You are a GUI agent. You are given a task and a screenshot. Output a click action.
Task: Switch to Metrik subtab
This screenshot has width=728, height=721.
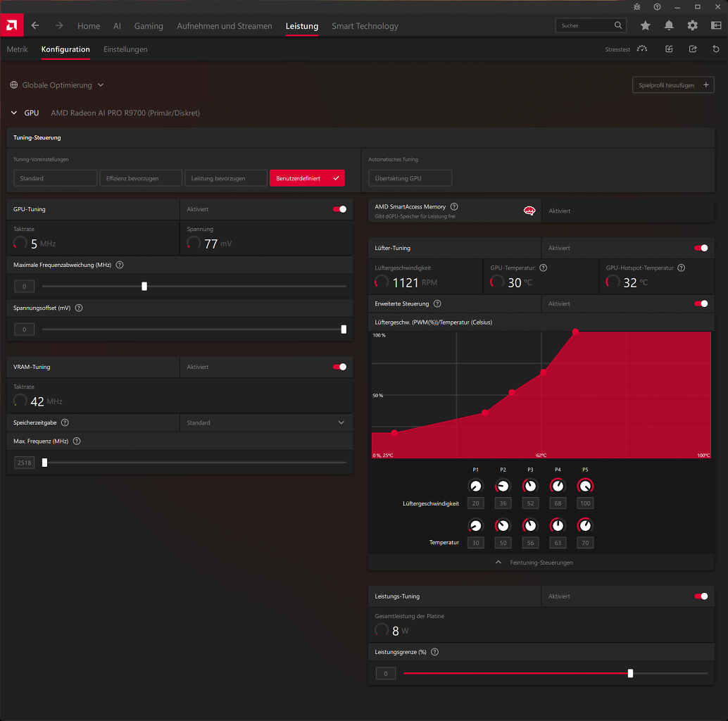(17, 49)
